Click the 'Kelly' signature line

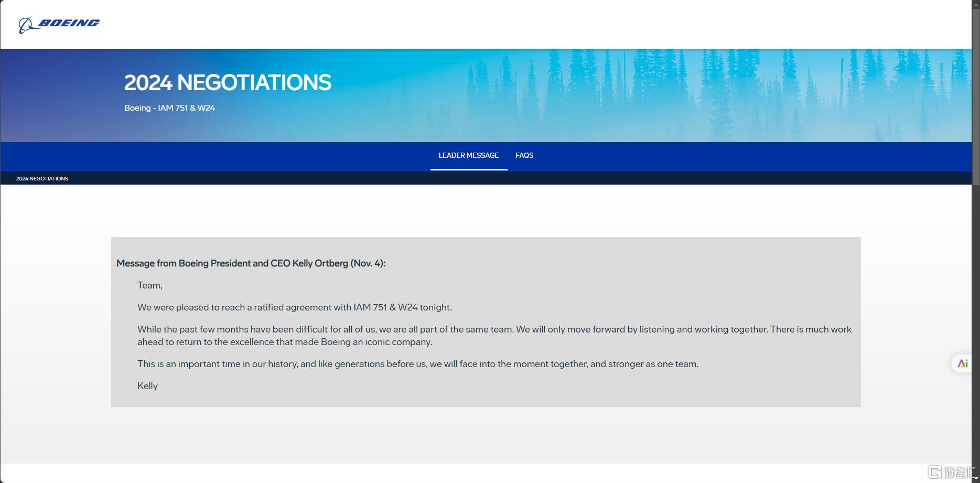tap(147, 387)
